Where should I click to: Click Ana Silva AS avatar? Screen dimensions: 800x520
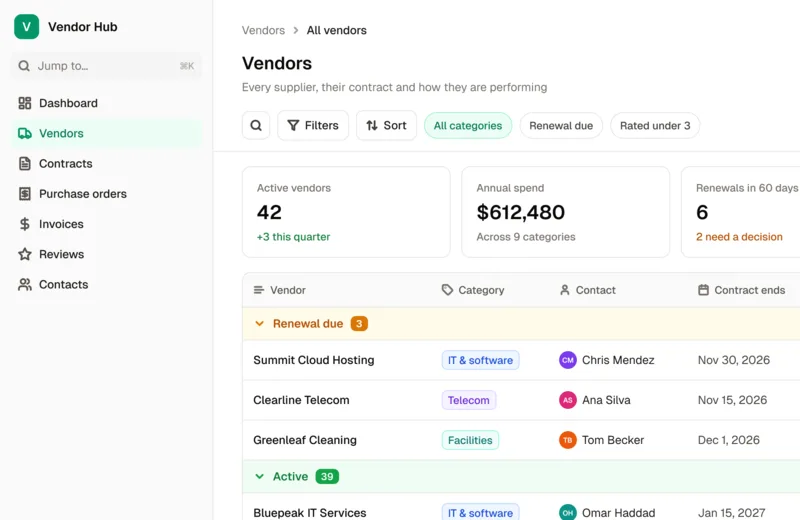pos(568,400)
